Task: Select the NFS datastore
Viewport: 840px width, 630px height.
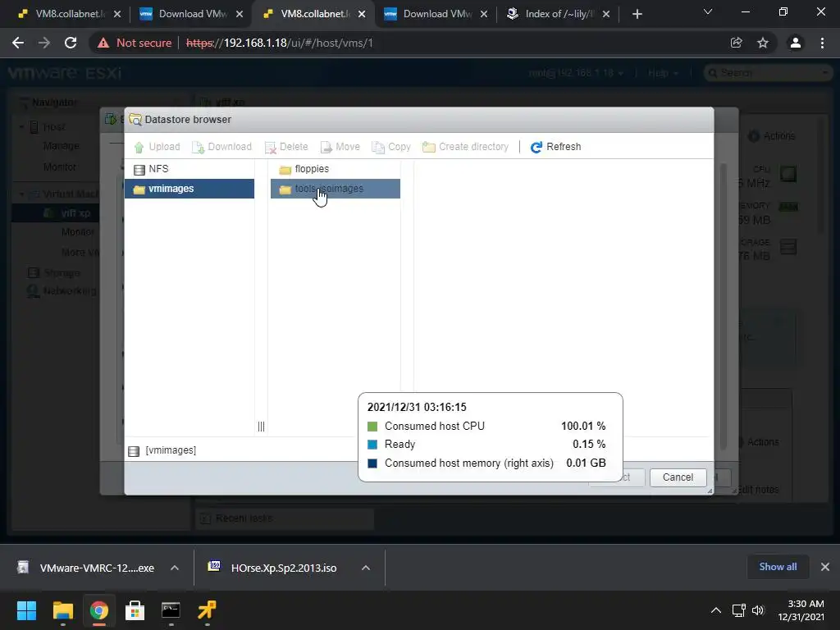Action: click(x=189, y=169)
